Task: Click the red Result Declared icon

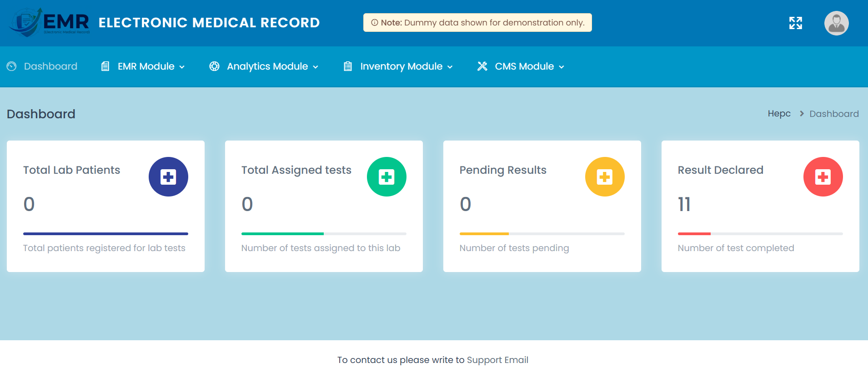Action: click(823, 176)
